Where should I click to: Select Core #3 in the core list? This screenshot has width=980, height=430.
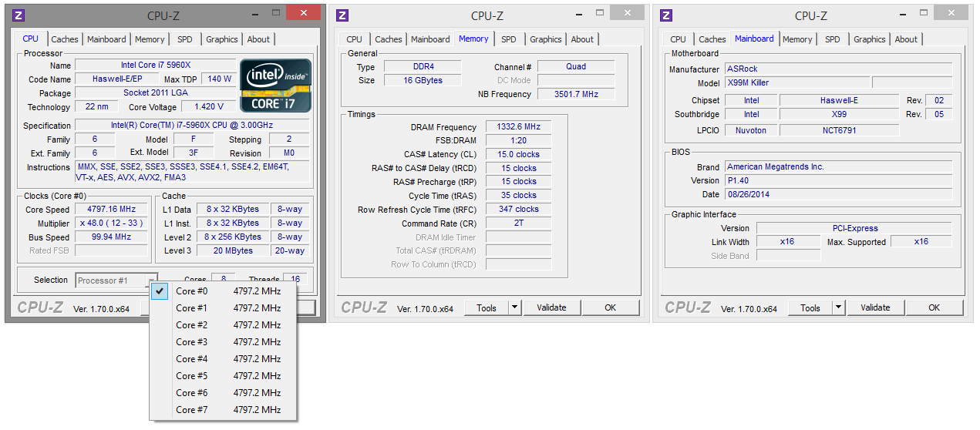[x=223, y=341]
